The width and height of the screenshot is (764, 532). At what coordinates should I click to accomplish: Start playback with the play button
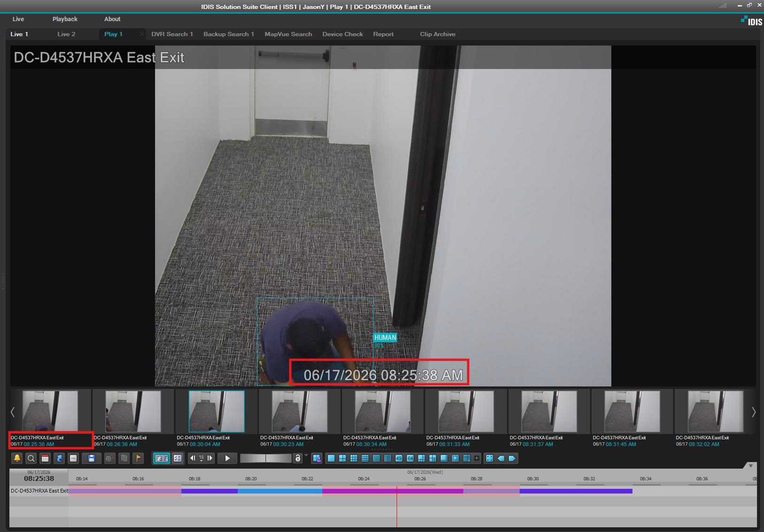(x=227, y=458)
